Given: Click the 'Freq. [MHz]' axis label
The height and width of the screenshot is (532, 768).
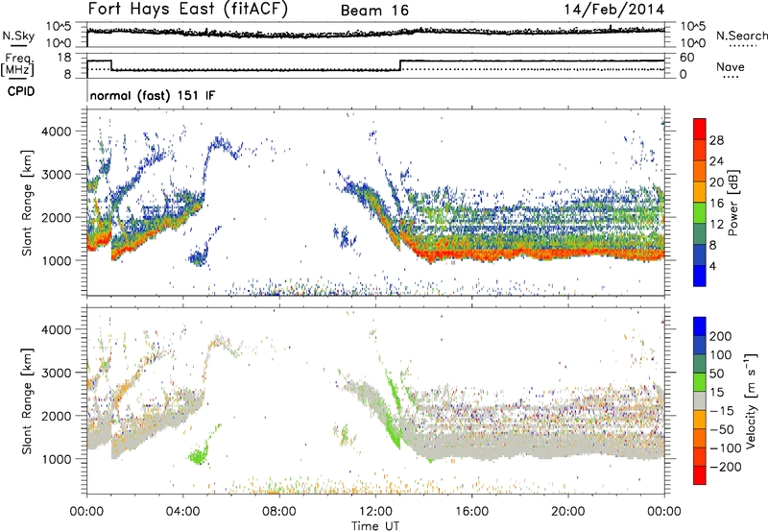Looking at the screenshot, I should click(17, 64).
